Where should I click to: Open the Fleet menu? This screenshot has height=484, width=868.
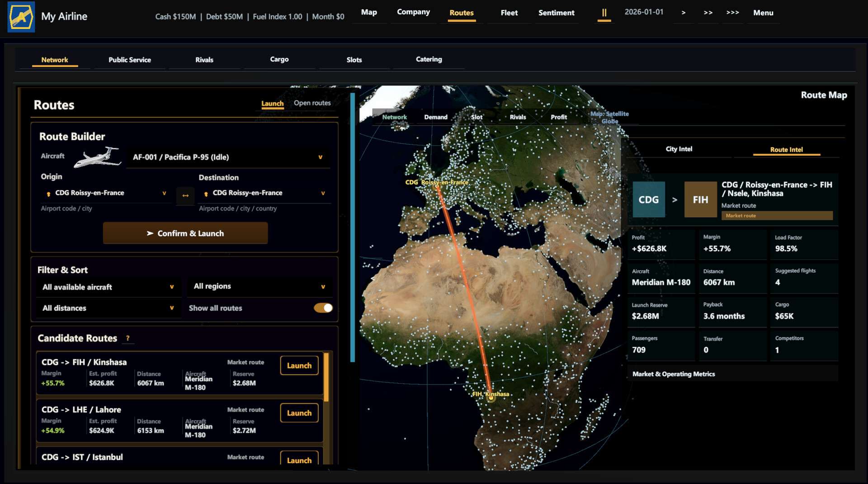[x=509, y=13]
